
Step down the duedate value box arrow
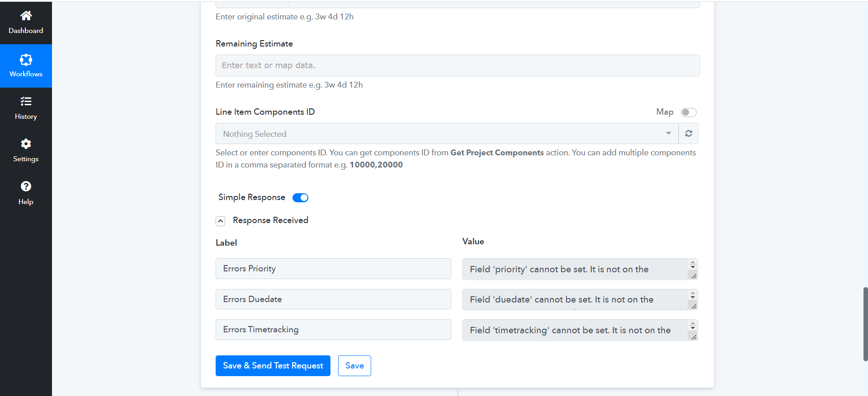pyautogui.click(x=693, y=297)
